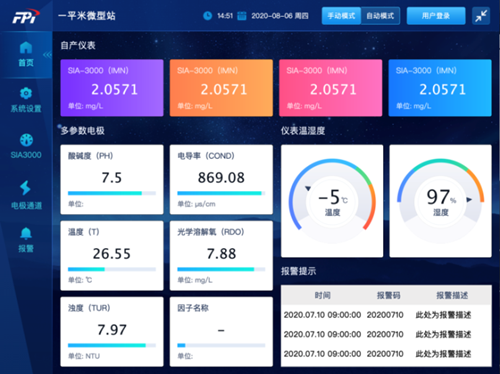Image resolution: width=500 pixels, height=374 pixels.
Task: Click the 酸碱度 PH progress bar
Action: point(112,193)
